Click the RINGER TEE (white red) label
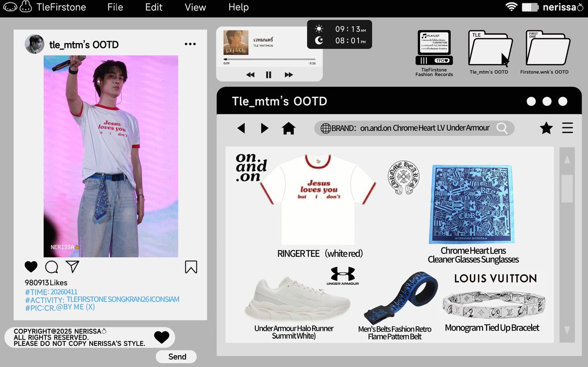Screen dimensions: 588x367 (320, 253)
